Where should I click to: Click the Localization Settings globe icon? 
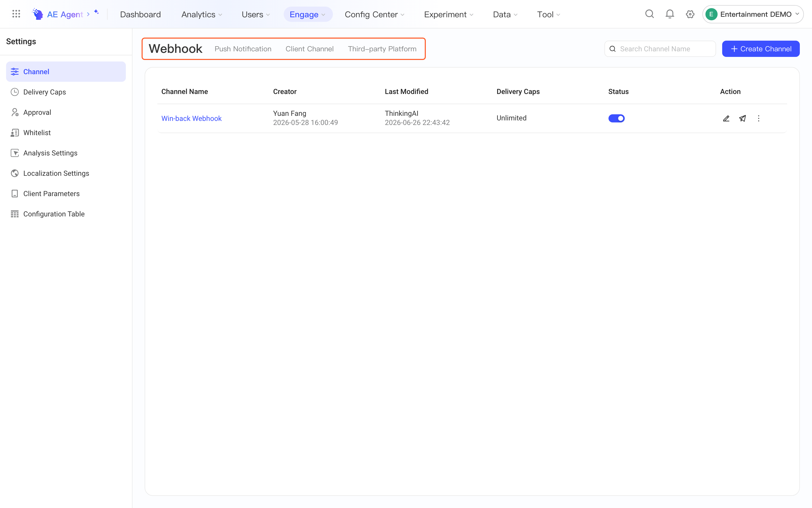[15, 173]
